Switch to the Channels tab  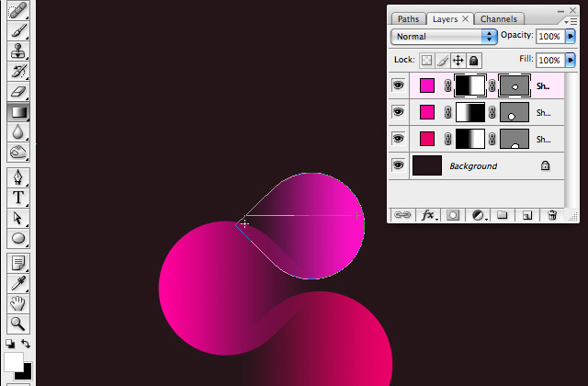[498, 18]
